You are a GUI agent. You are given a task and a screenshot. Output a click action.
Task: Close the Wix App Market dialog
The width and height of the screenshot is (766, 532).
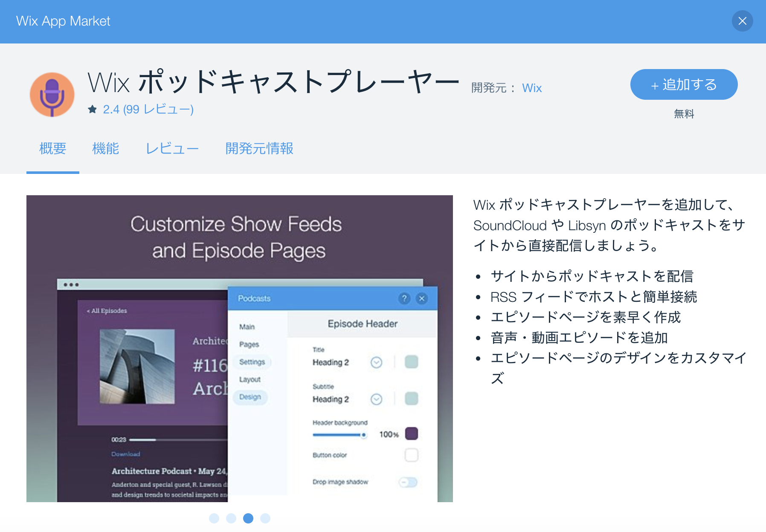tap(742, 21)
